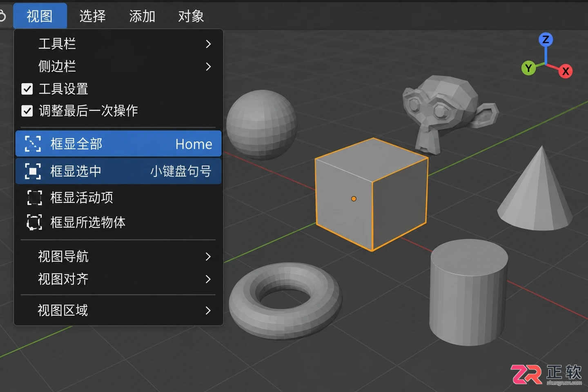
Task: Click the Home shortcut label
Action: point(194,144)
